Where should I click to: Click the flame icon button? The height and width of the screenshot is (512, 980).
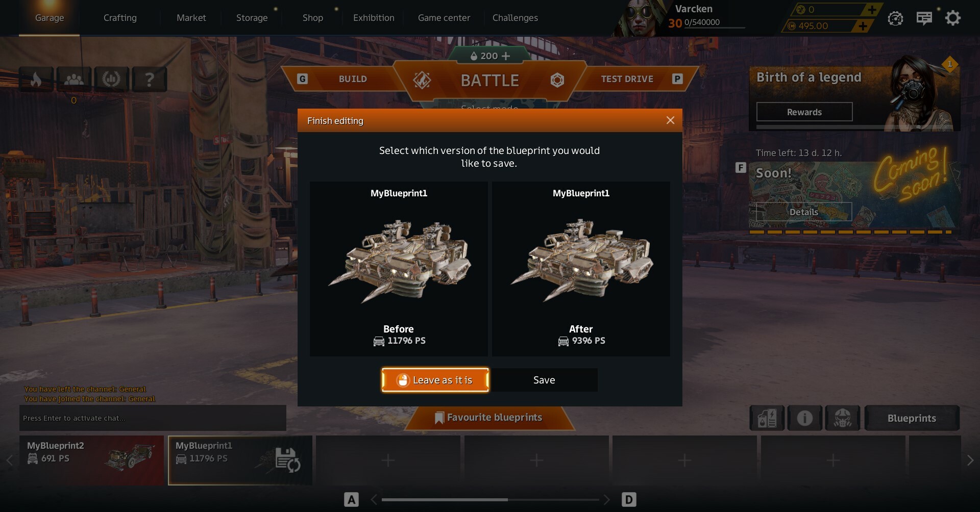pos(36,79)
